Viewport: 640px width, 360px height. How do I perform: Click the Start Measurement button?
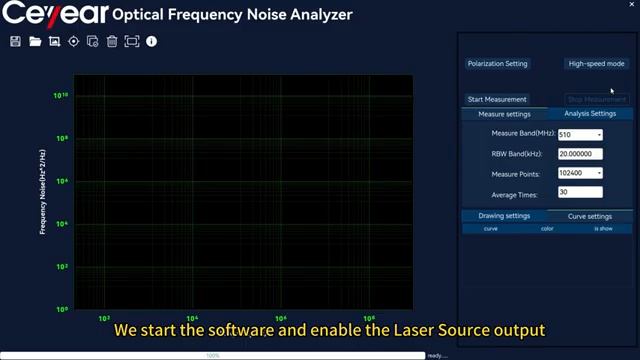[x=497, y=99]
